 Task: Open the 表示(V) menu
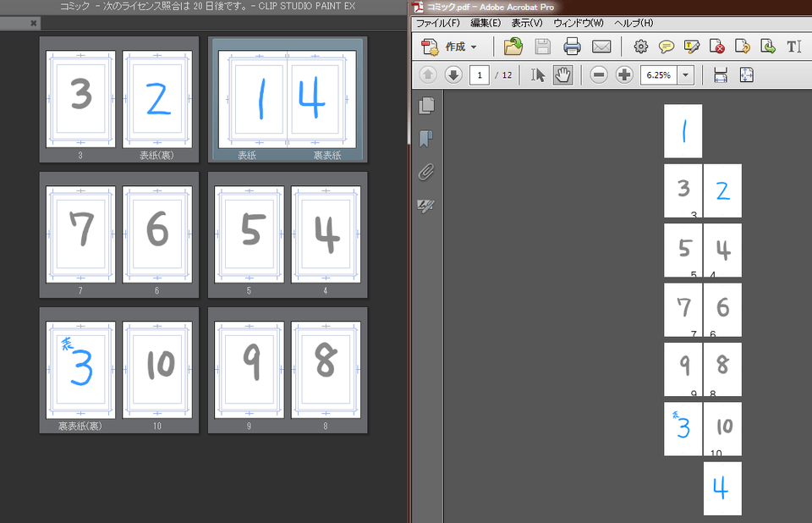(x=527, y=23)
